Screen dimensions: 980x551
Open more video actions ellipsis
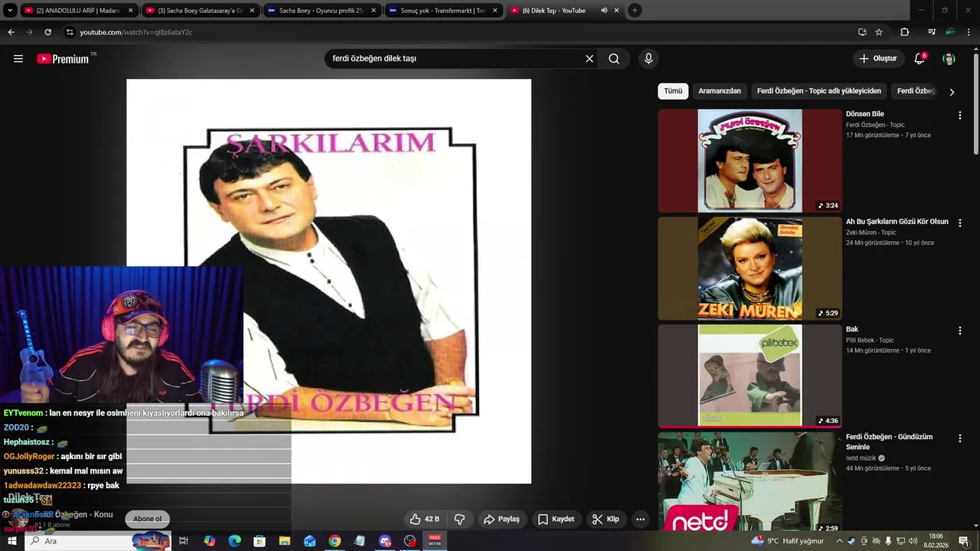click(x=640, y=519)
